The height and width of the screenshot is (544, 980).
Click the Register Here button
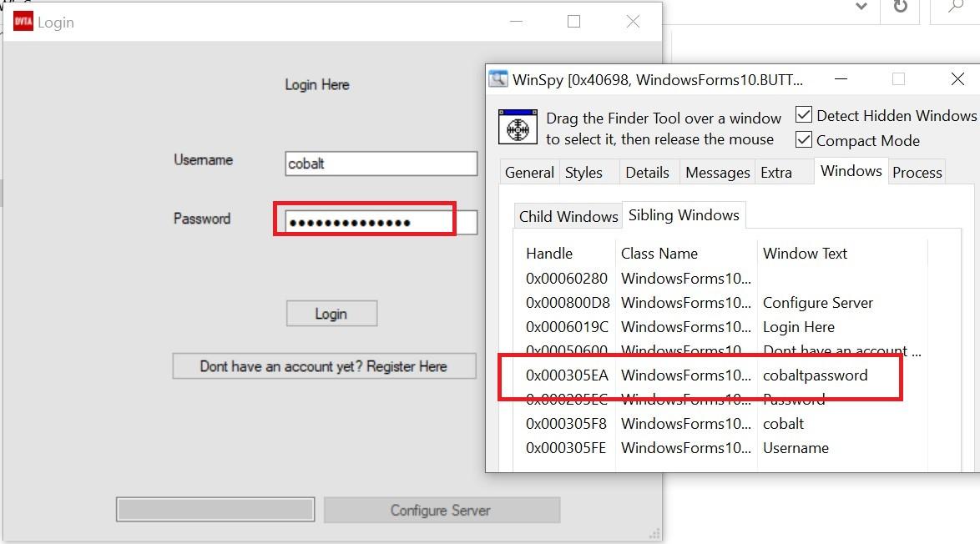point(324,366)
